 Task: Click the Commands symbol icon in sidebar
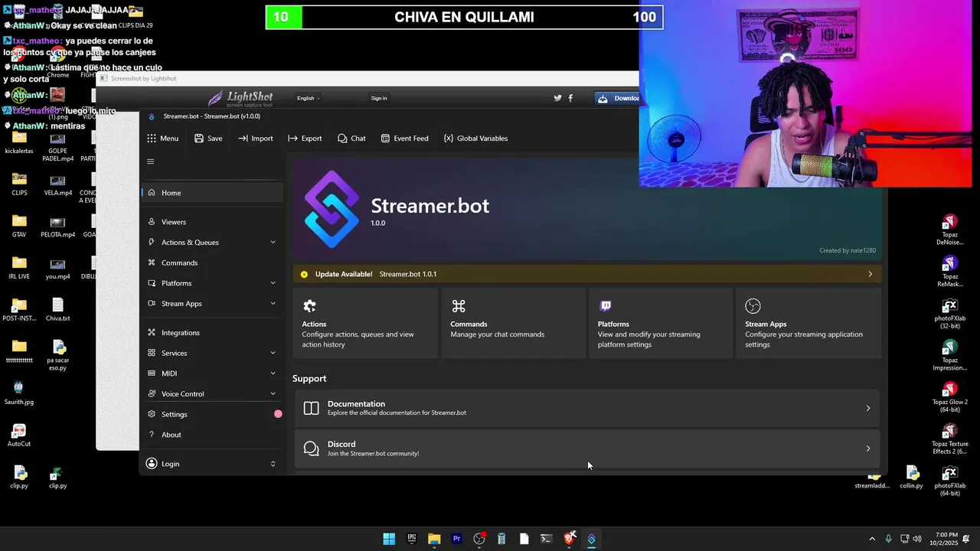[x=152, y=262]
